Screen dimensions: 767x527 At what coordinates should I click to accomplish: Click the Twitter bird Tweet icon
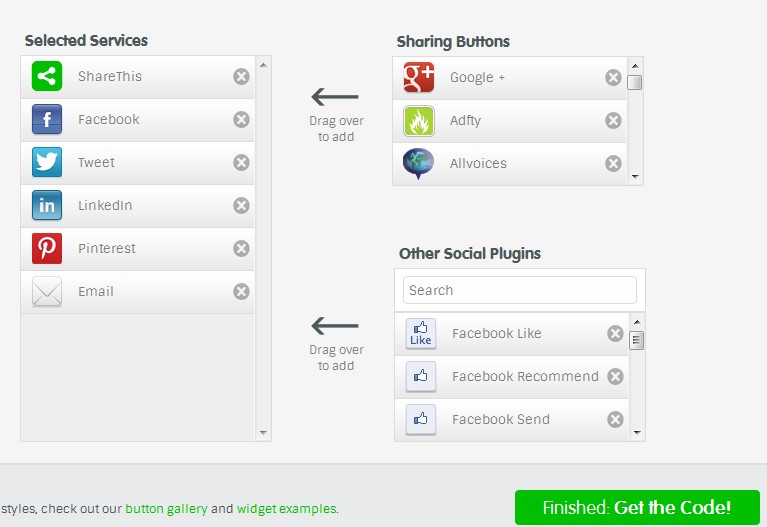pyautogui.click(x=47, y=163)
